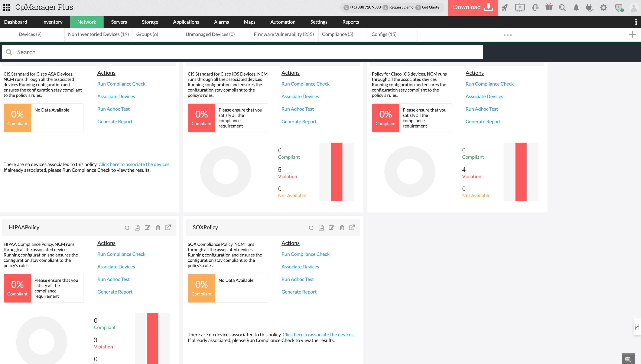
Task: Open the Inventory menu
Action: (x=52, y=22)
